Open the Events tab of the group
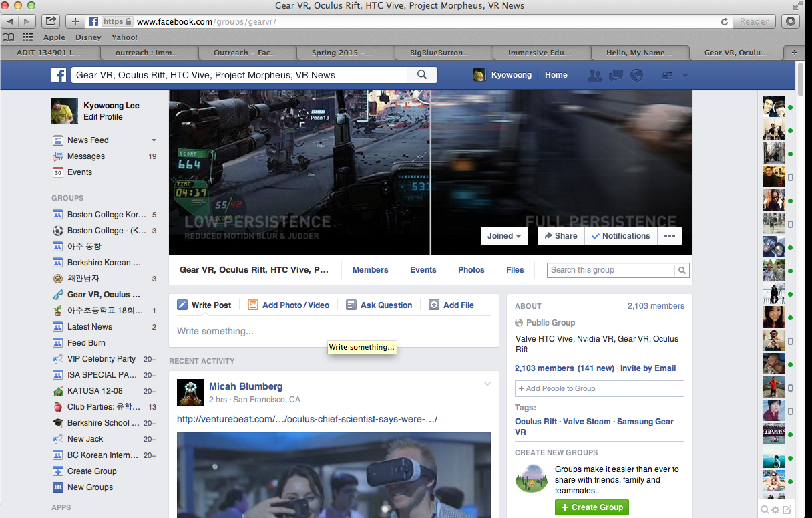This screenshot has height=518, width=812. [423, 270]
